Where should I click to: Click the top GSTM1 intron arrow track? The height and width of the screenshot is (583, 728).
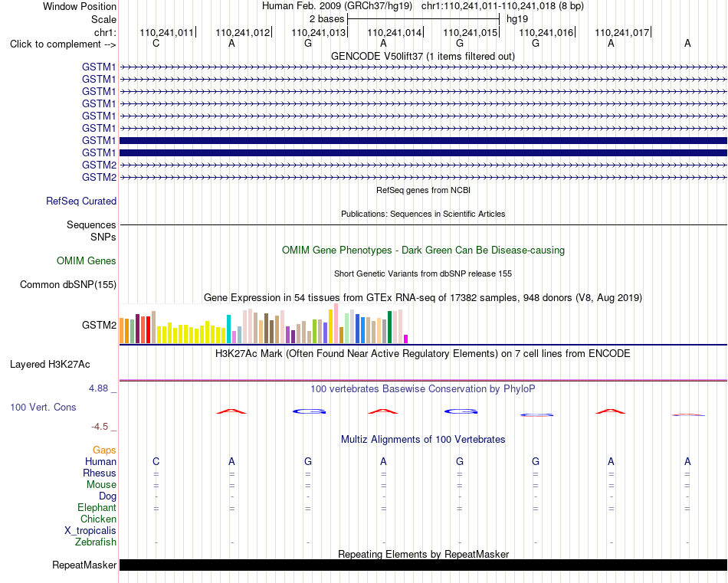coord(424,67)
